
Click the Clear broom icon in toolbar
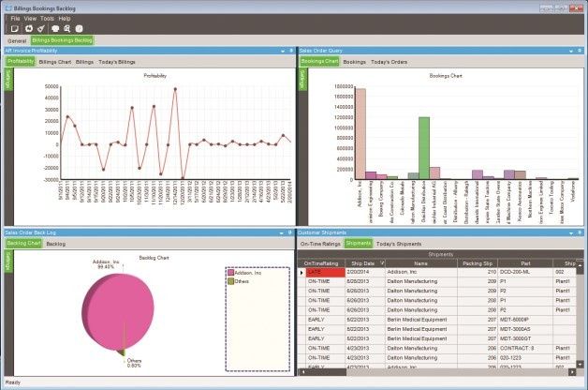[41, 28]
